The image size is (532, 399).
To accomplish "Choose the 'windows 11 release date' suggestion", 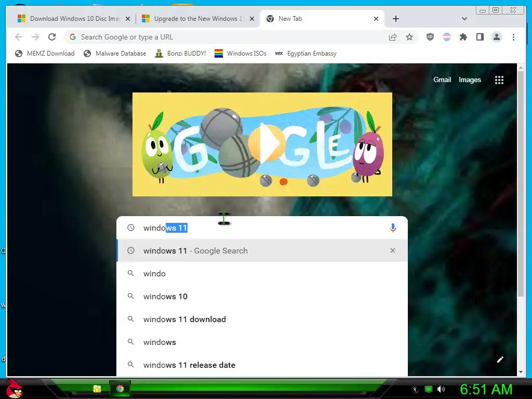I will (262, 365).
